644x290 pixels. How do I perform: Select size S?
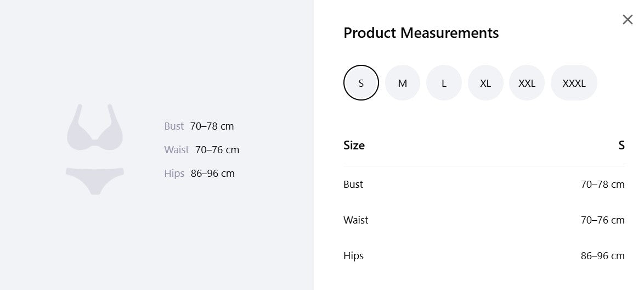coord(361,83)
